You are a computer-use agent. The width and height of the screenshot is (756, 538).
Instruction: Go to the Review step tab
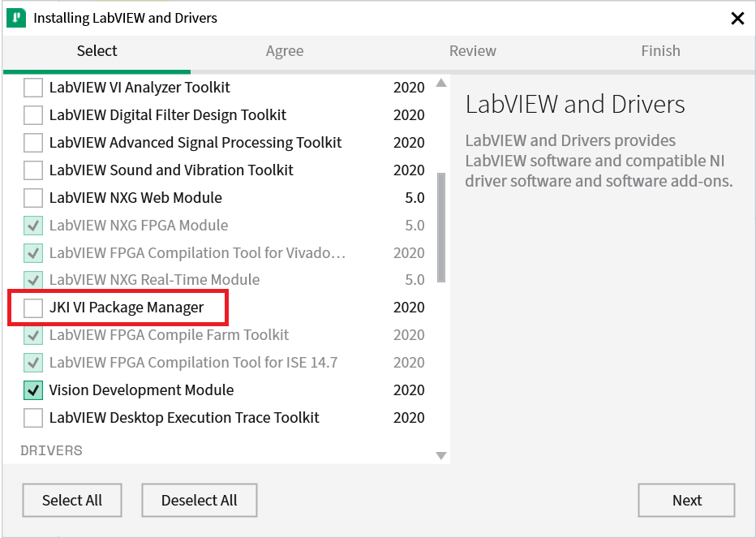coord(472,50)
